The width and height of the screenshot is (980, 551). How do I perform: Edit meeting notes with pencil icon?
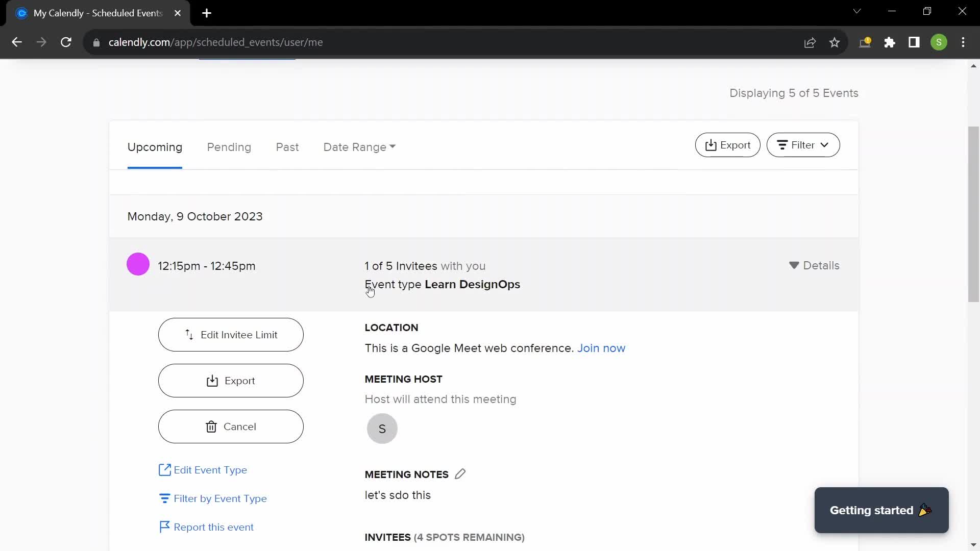pyautogui.click(x=460, y=474)
